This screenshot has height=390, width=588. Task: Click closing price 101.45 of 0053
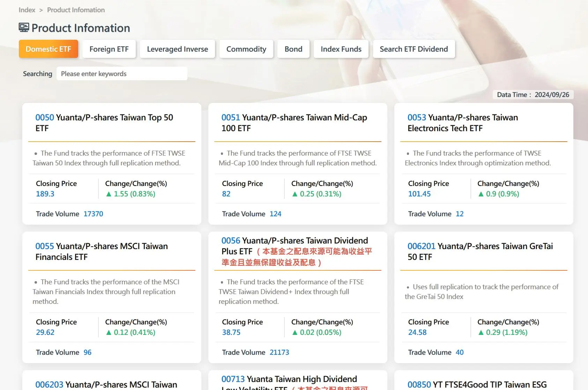(x=419, y=194)
